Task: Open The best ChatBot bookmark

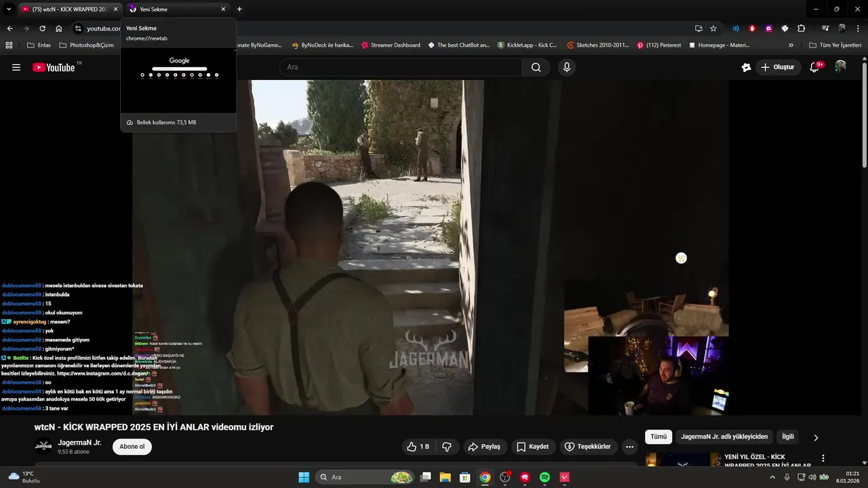Action: (x=458, y=45)
